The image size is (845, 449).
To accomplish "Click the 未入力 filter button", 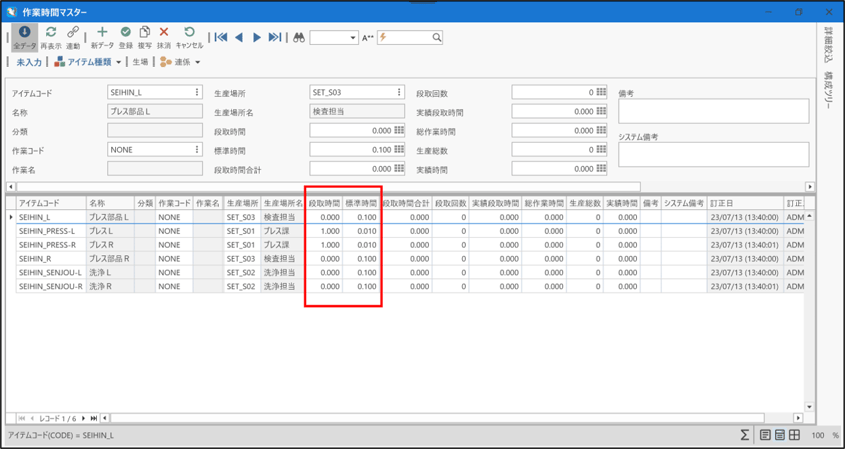I will click(x=29, y=62).
